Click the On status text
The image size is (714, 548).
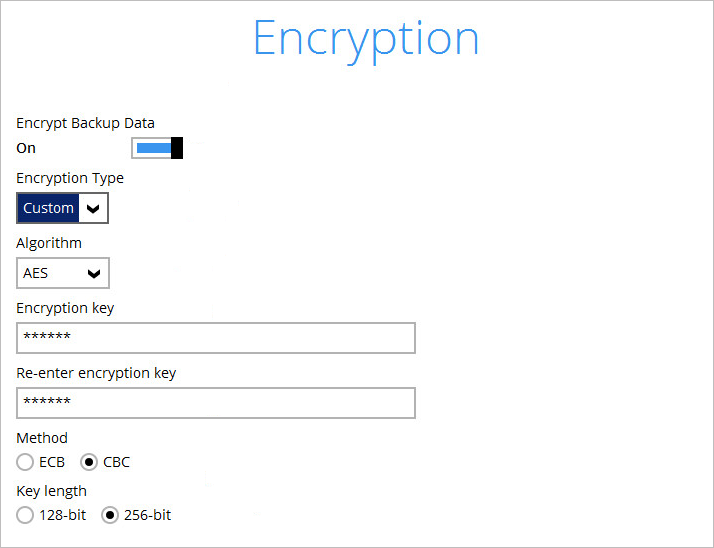[26, 148]
